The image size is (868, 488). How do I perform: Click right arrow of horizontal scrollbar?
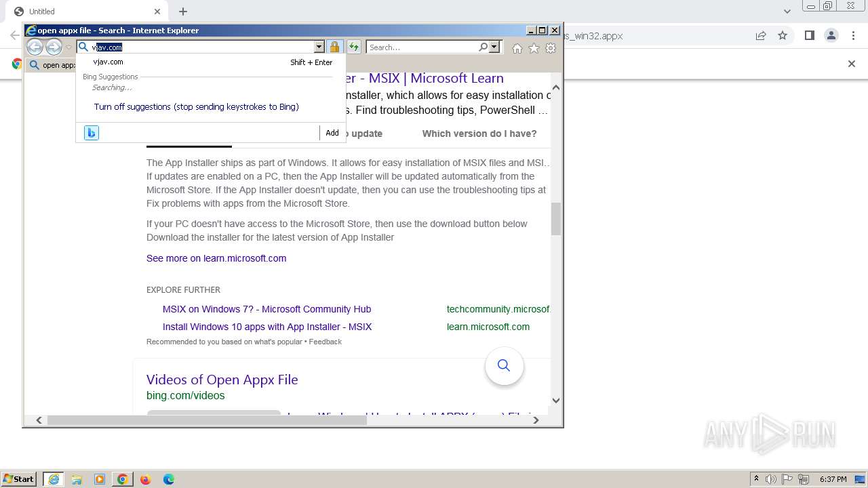[x=536, y=420]
